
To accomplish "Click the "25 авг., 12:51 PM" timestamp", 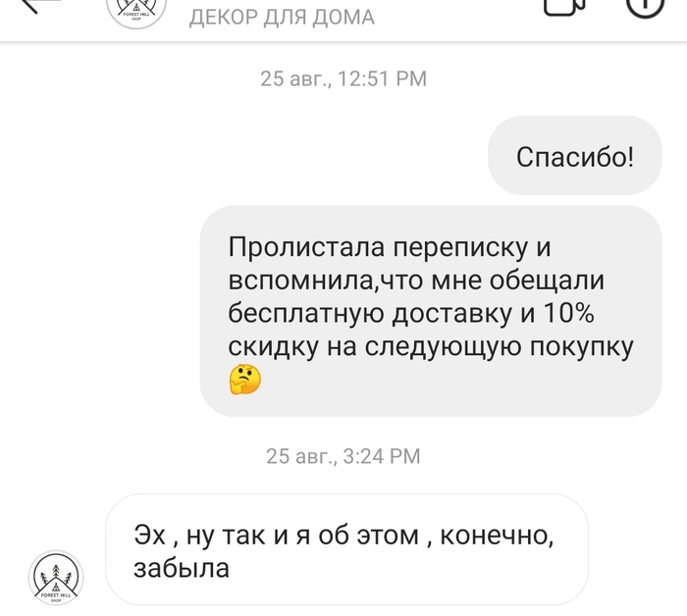I will point(343,78).
